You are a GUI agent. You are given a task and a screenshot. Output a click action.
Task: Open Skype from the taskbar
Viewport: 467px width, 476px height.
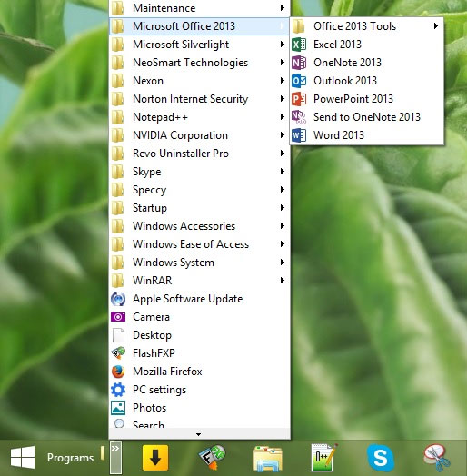point(381,458)
